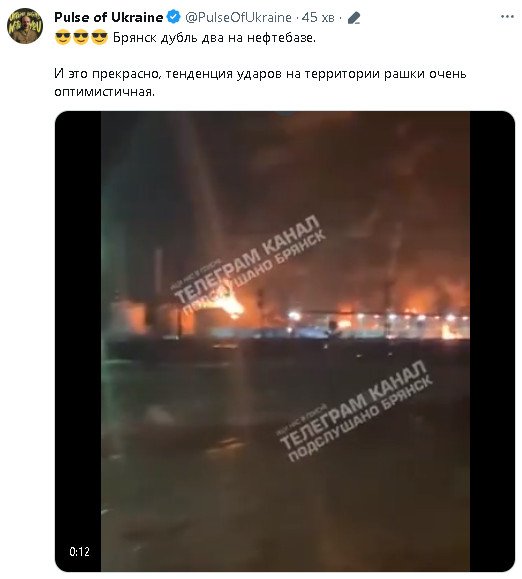Click the video's left black bar
Viewport: 522px width, 579px height.
click(x=78, y=341)
